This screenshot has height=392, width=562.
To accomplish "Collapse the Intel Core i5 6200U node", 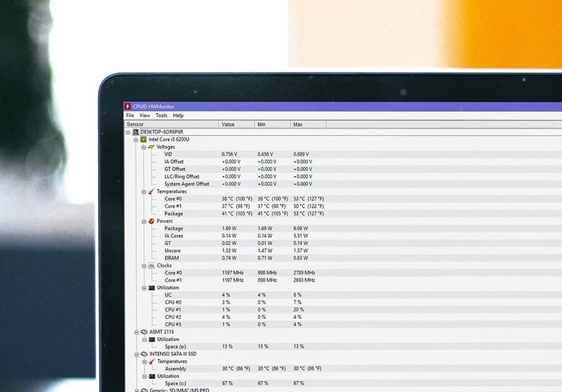I will click(136, 140).
